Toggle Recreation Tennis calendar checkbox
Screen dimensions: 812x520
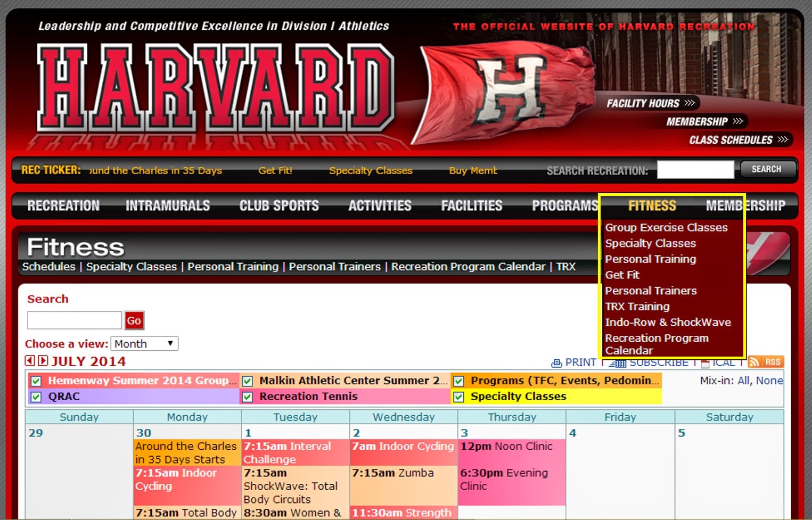[247, 397]
